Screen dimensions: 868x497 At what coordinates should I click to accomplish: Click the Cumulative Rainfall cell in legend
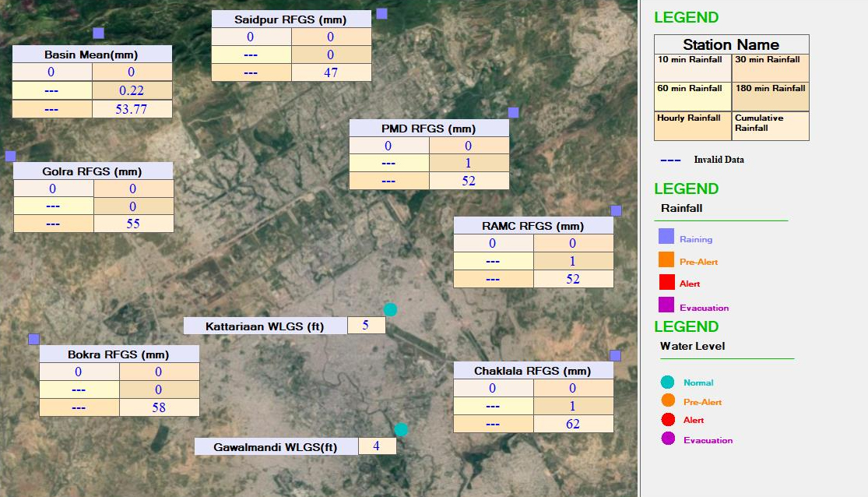pyautogui.click(x=770, y=125)
